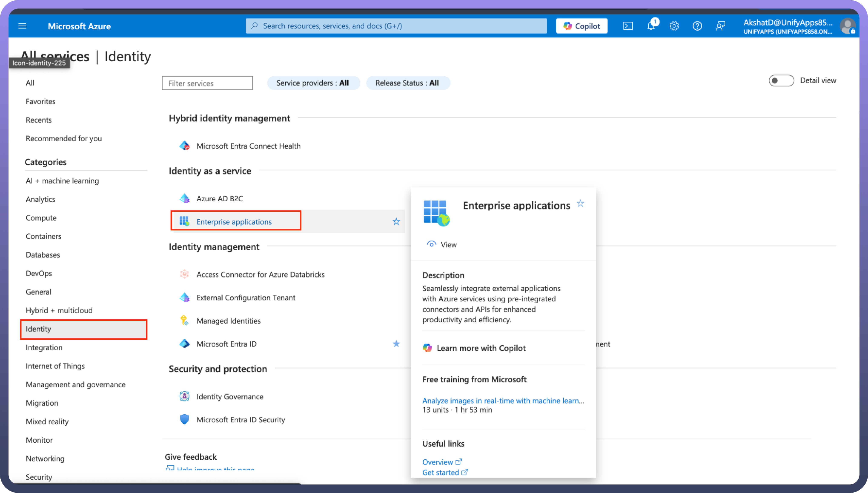868x493 pixels.
Task: Toggle the Detail view switch
Action: [x=781, y=81]
